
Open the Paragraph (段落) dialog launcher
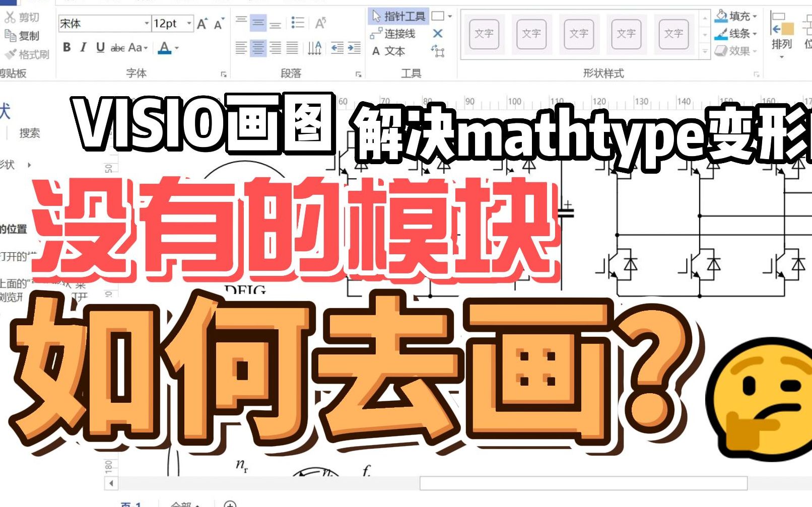359,74
